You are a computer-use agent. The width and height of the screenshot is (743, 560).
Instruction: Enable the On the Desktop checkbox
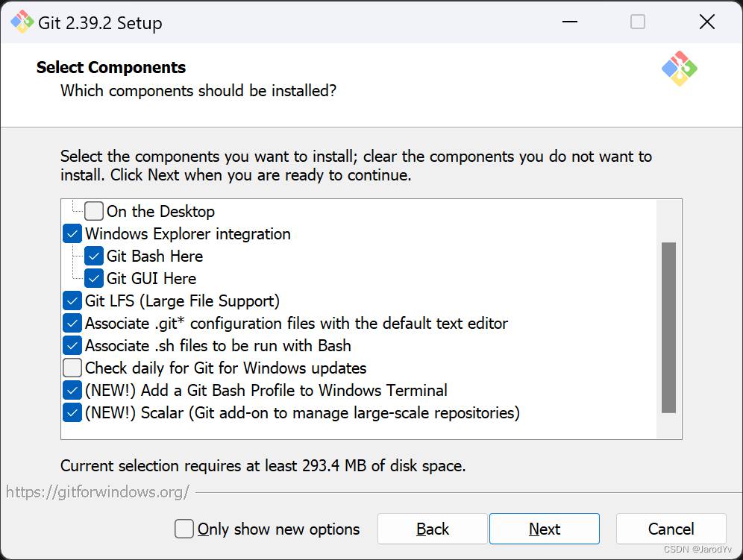[x=95, y=211]
